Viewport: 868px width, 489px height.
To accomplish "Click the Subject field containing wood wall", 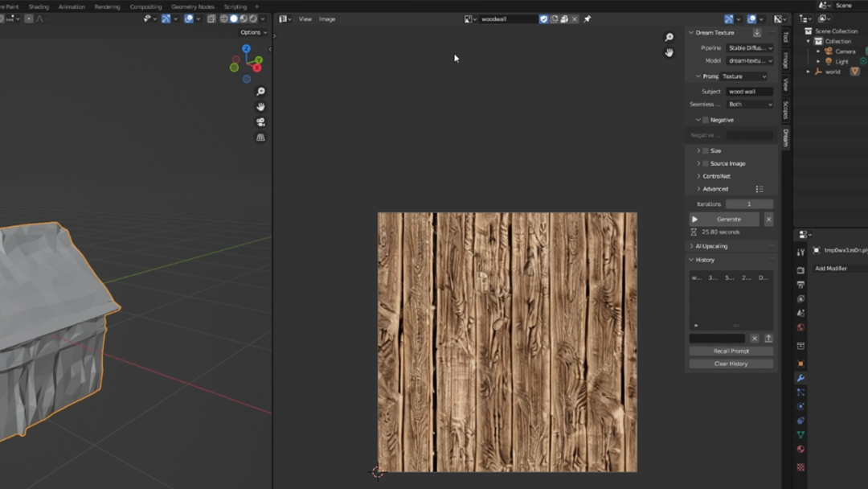I will click(749, 92).
